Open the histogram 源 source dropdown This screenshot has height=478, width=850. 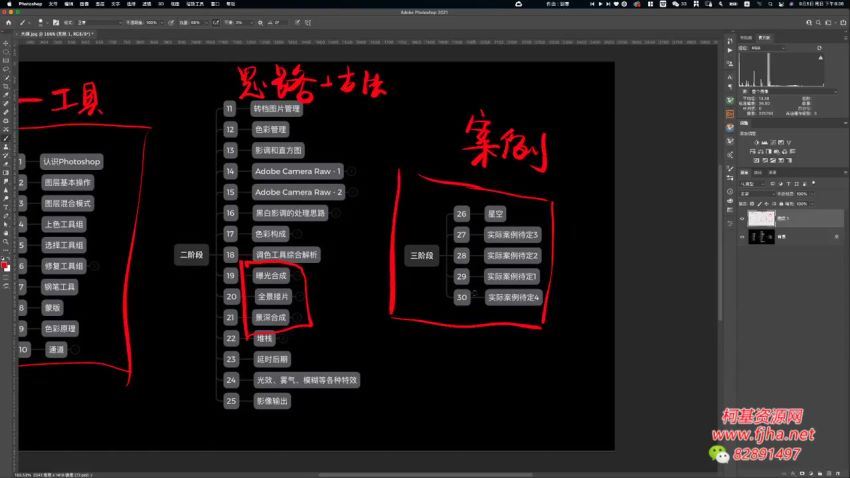click(x=792, y=92)
